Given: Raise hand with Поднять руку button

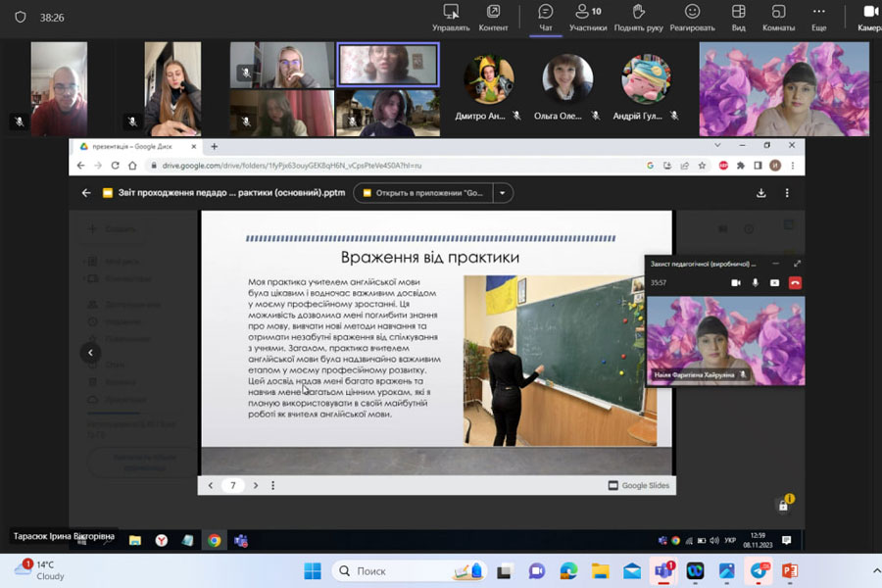Looking at the screenshot, I should (x=638, y=17).
